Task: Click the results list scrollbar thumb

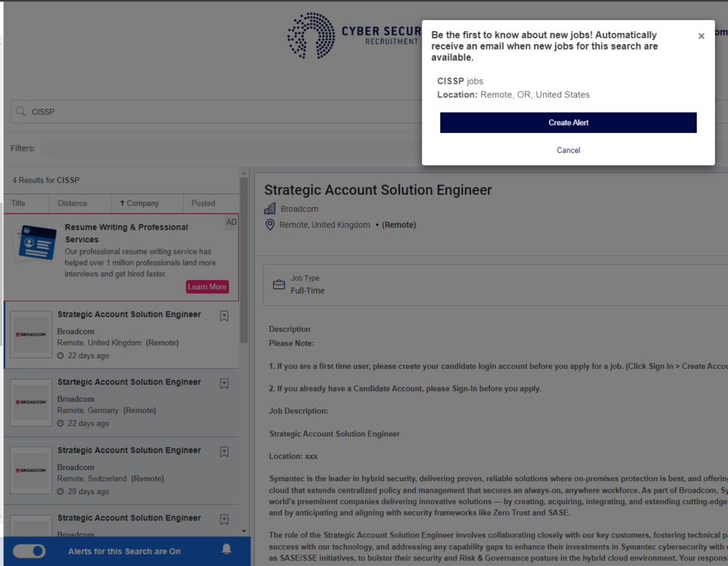Action: click(x=244, y=260)
